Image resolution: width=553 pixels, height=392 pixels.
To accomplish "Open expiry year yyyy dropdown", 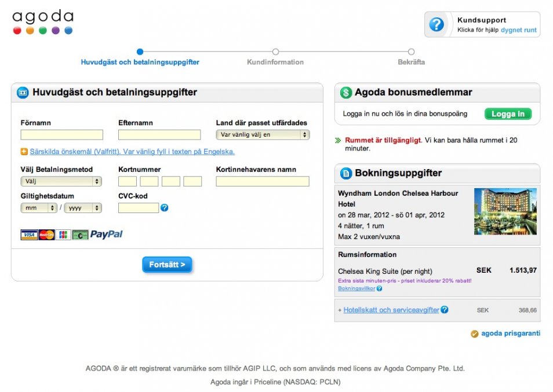I will [83, 208].
